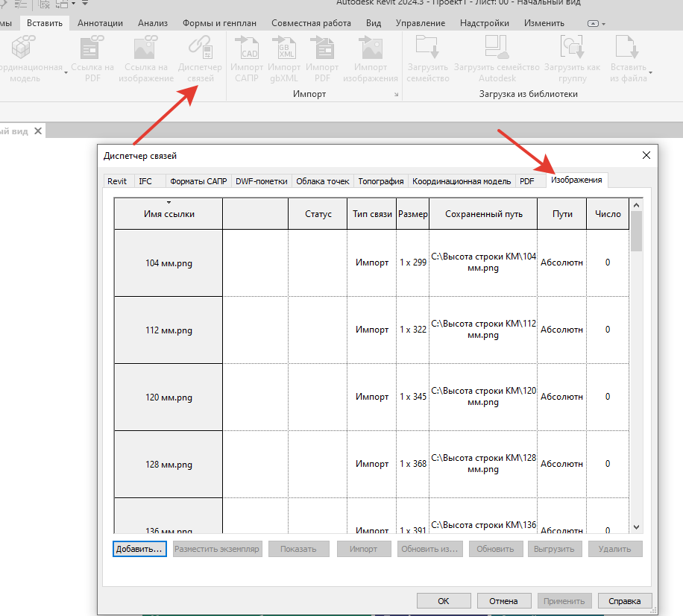This screenshot has width=683, height=616.
Task: Click scrollbar down arrow in link list
Action: point(636,526)
